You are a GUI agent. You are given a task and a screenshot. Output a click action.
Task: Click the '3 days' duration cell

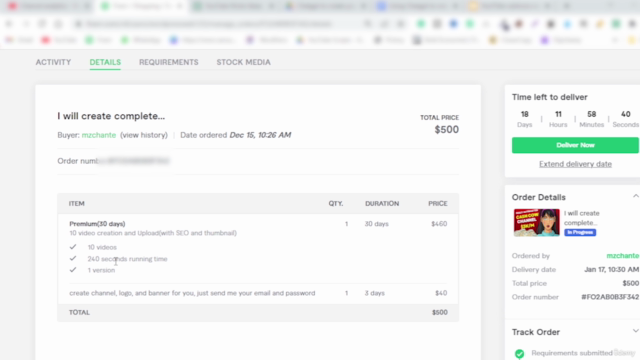(375, 293)
